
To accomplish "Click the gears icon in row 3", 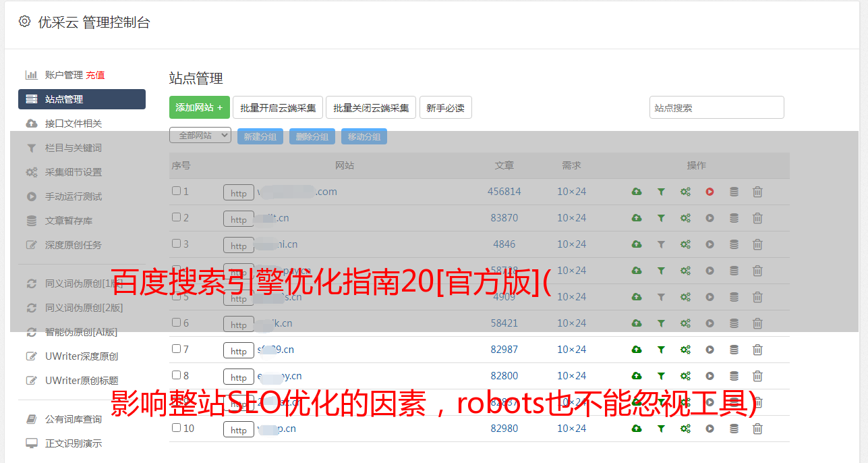I will click(685, 244).
